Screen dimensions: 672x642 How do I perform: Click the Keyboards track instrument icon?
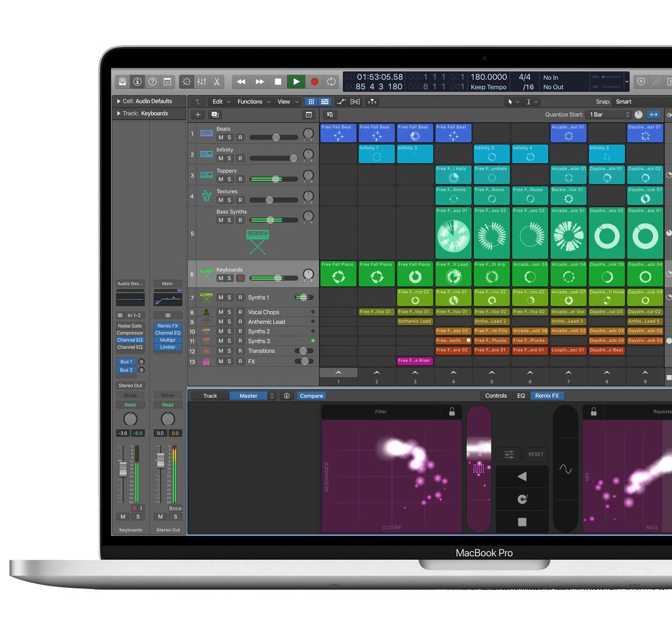[206, 274]
